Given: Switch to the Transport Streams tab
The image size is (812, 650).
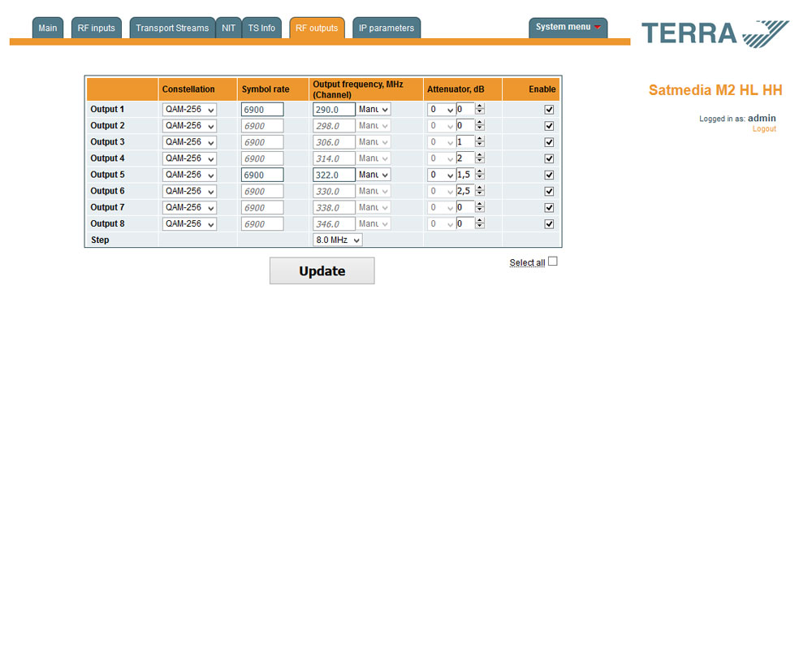Looking at the screenshot, I should [x=172, y=28].
